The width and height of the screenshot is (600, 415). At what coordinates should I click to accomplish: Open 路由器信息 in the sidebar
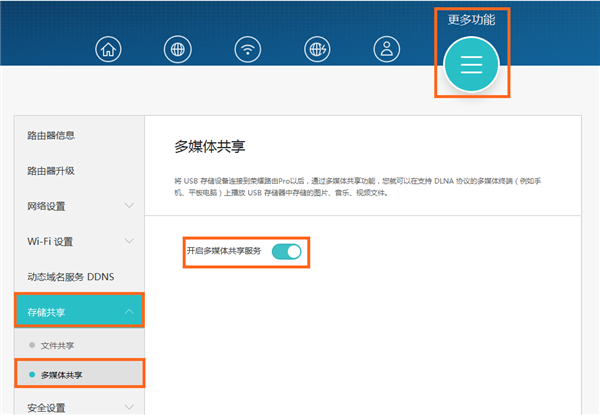point(51,135)
